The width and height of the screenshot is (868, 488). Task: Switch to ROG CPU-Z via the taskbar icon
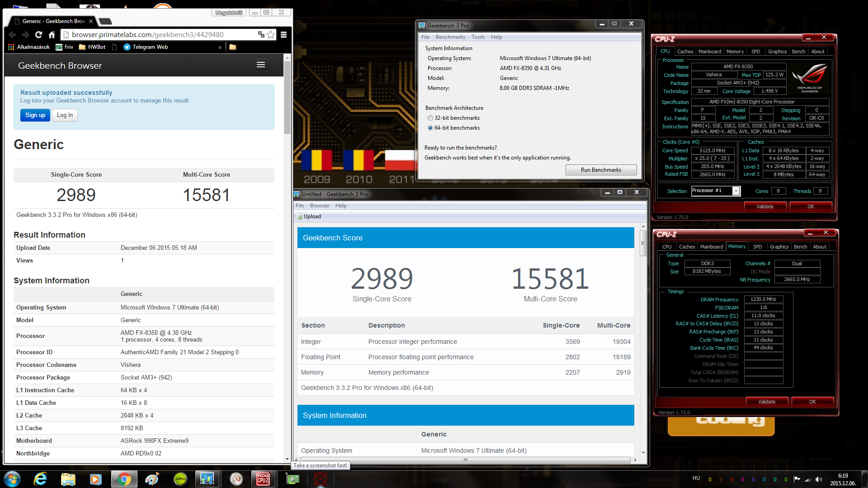point(263,479)
